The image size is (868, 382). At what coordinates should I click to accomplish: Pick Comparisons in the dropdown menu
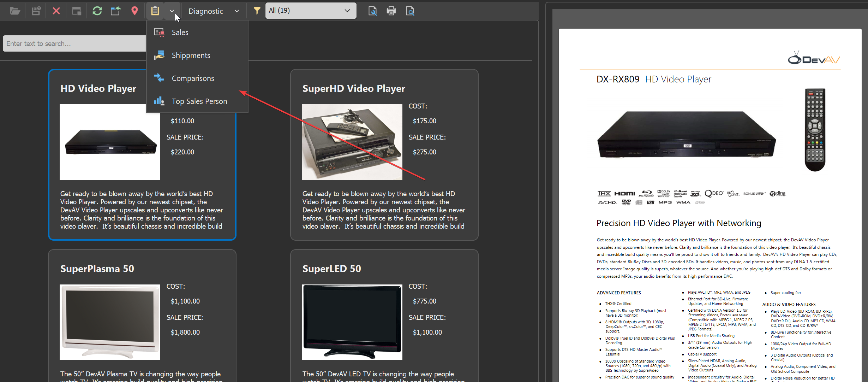point(193,78)
